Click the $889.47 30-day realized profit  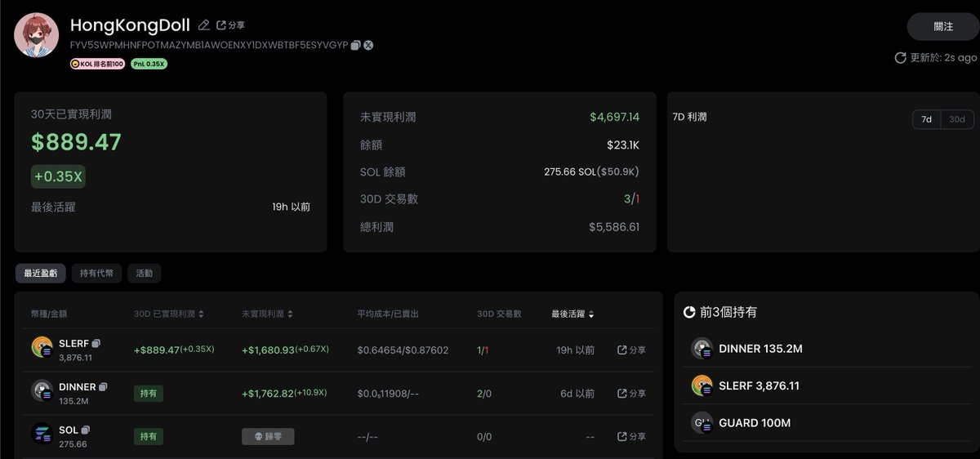point(76,142)
